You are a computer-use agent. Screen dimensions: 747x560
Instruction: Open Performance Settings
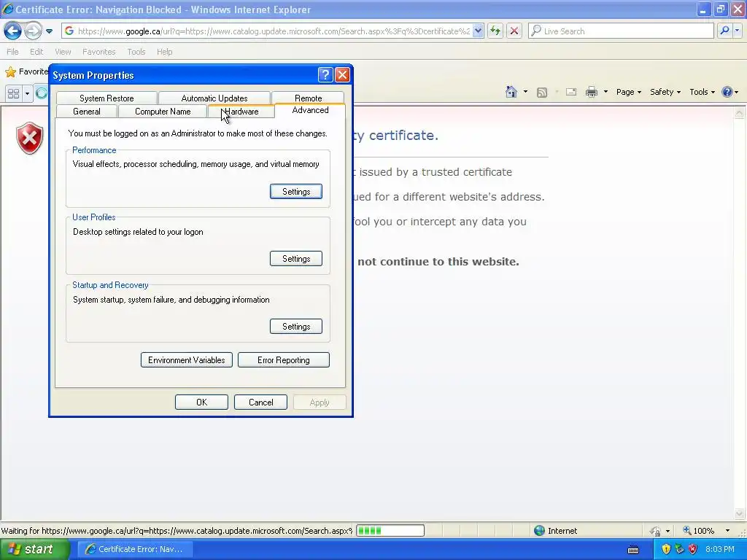[x=296, y=192]
